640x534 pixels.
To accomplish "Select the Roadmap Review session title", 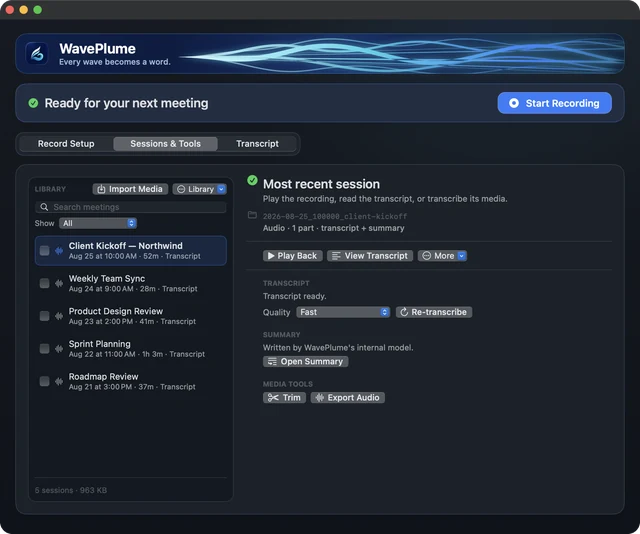I will [x=103, y=376].
